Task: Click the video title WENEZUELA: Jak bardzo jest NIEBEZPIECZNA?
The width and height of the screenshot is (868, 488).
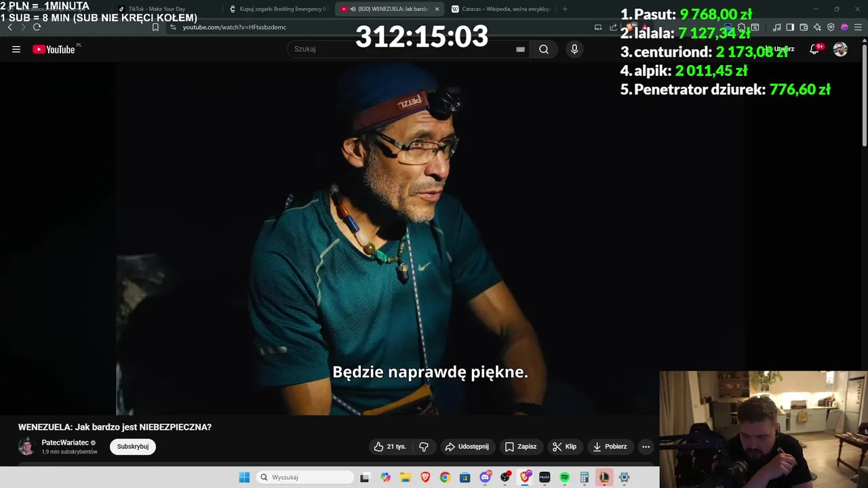Action: pyautogui.click(x=115, y=427)
